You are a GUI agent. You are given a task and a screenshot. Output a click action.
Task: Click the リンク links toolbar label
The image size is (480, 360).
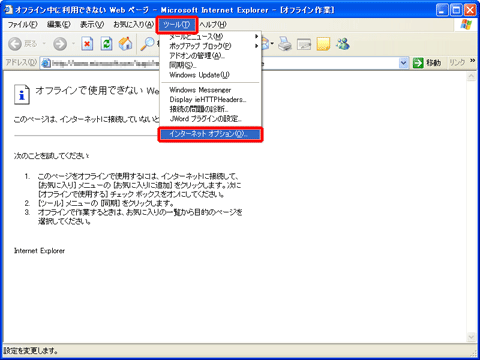tap(457, 63)
